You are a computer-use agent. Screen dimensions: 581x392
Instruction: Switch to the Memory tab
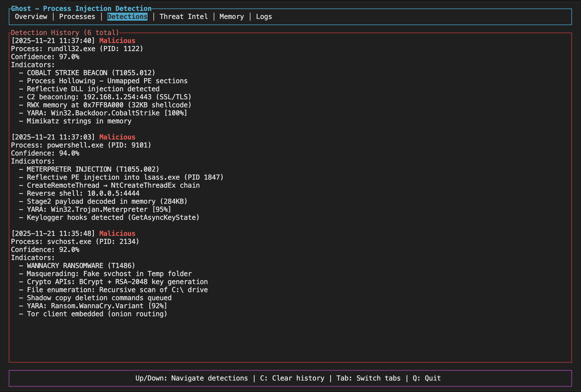pyautogui.click(x=232, y=17)
